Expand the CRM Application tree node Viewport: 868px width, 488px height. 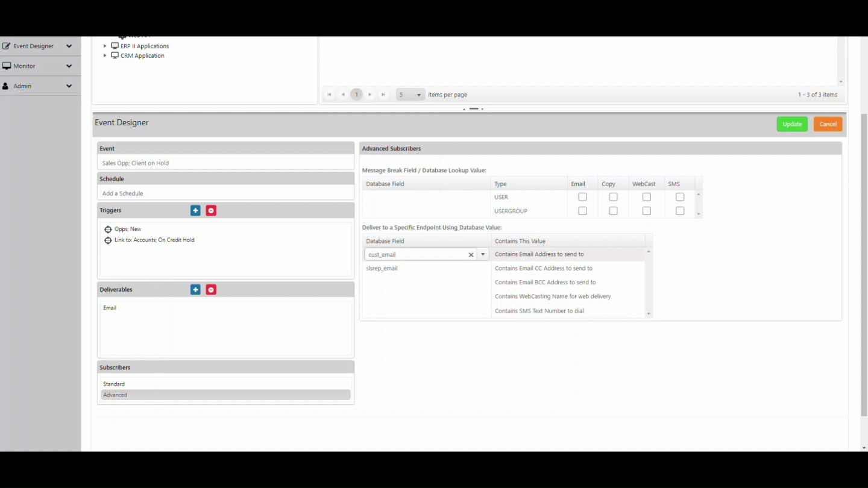(x=105, y=55)
